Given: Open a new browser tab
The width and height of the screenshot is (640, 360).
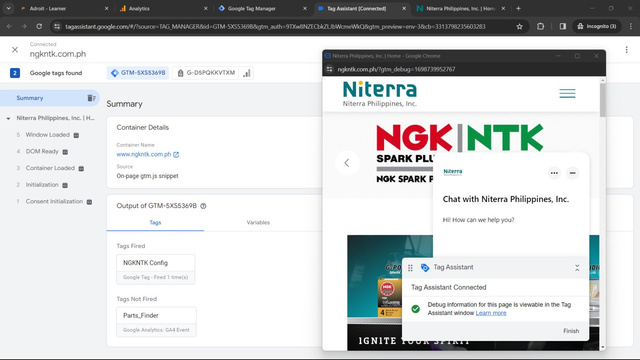Looking at the screenshot, I should tap(518, 8).
